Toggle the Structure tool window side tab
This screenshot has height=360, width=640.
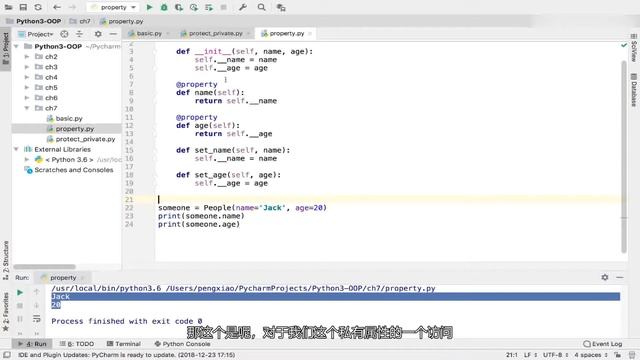pyautogui.click(x=6, y=260)
